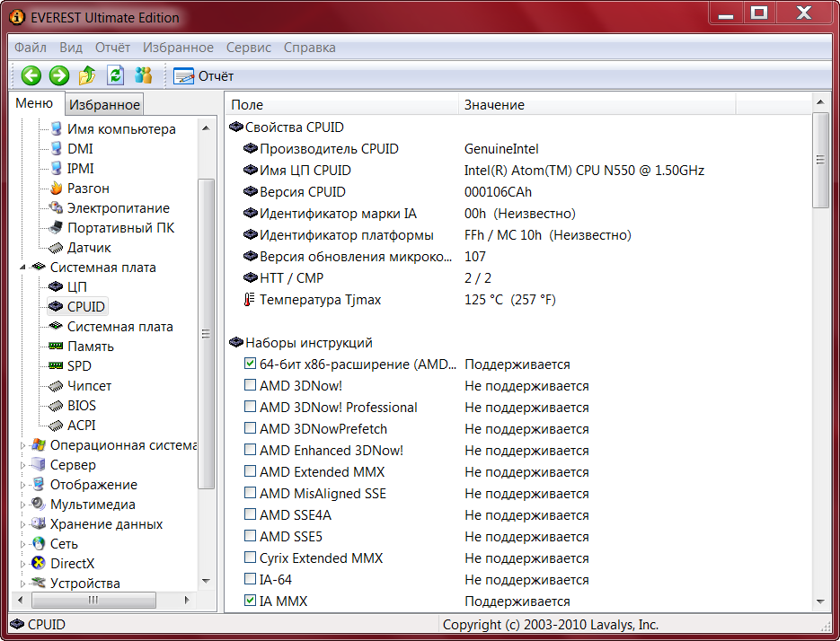Click the Поле column header
Image resolution: width=840 pixels, height=641 pixels.
point(341,104)
